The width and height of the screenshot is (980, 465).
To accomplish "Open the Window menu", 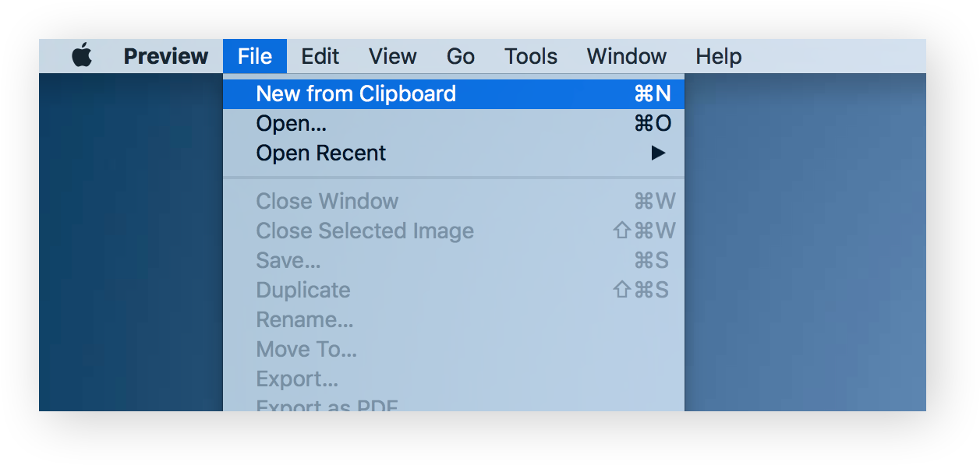I will pos(627,56).
